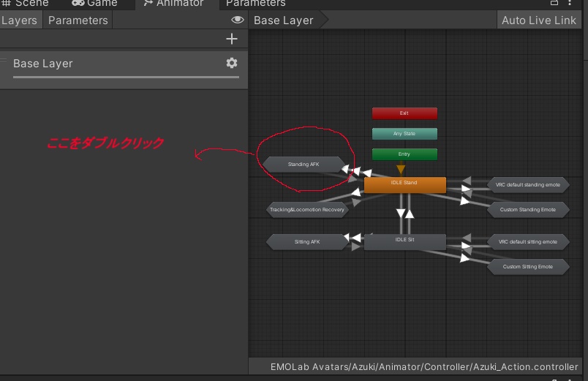Select the Standing AFK sub-state machine

click(304, 165)
